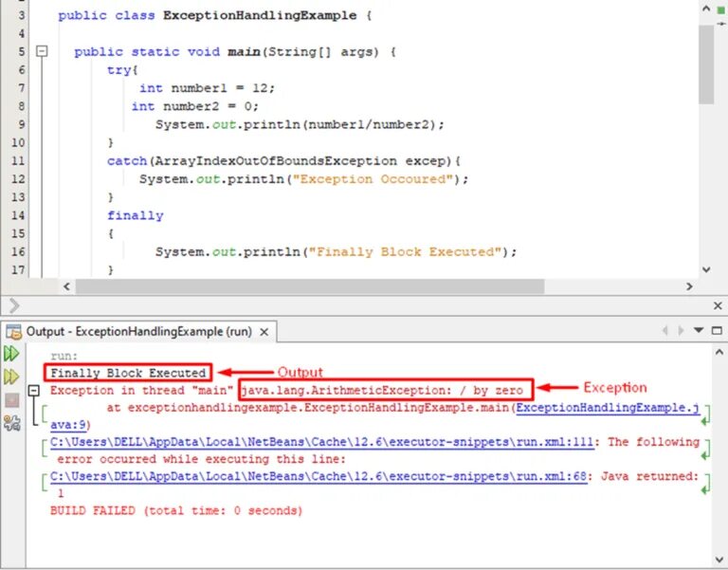Click the wrapped-line marker beside run.xml:68 line
The width and height of the screenshot is (728, 570).
pyautogui.click(x=705, y=485)
